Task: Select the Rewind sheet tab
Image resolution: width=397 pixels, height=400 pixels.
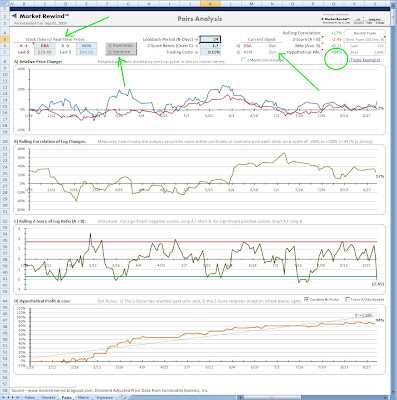Action: point(48,397)
